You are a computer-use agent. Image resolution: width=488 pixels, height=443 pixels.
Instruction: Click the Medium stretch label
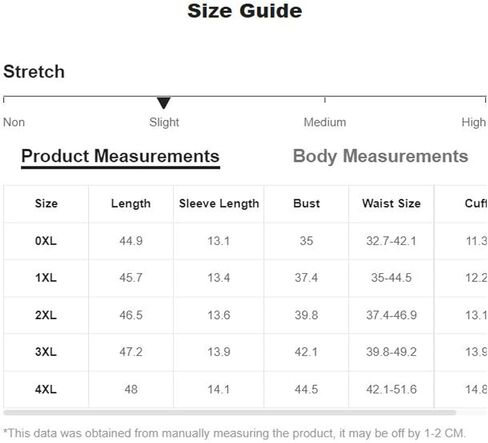(x=325, y=122)
